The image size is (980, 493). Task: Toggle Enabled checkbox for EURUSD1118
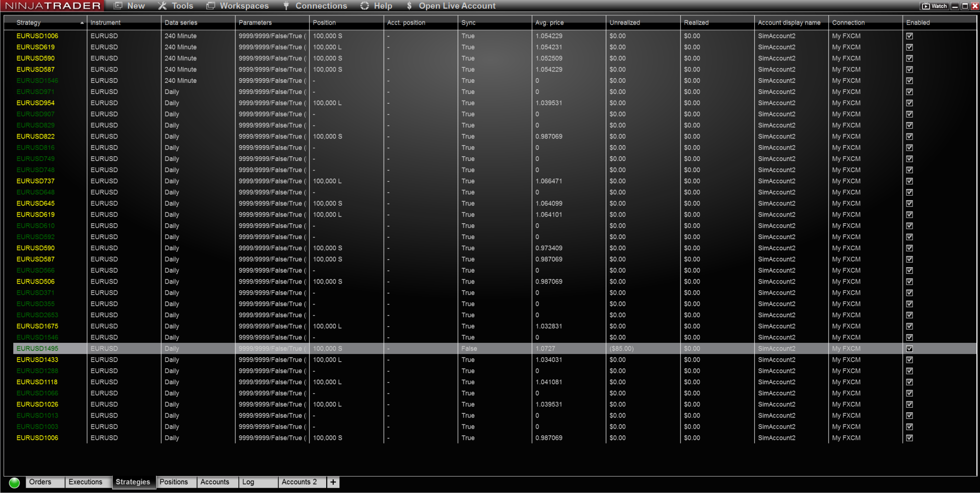pos(910,382)
